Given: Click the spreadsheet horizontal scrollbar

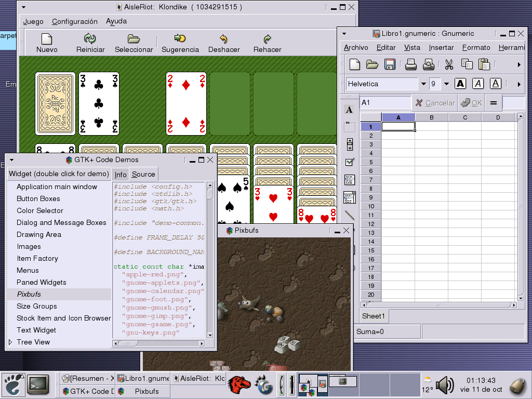Looking at the screenshot, I should (438, 305).
